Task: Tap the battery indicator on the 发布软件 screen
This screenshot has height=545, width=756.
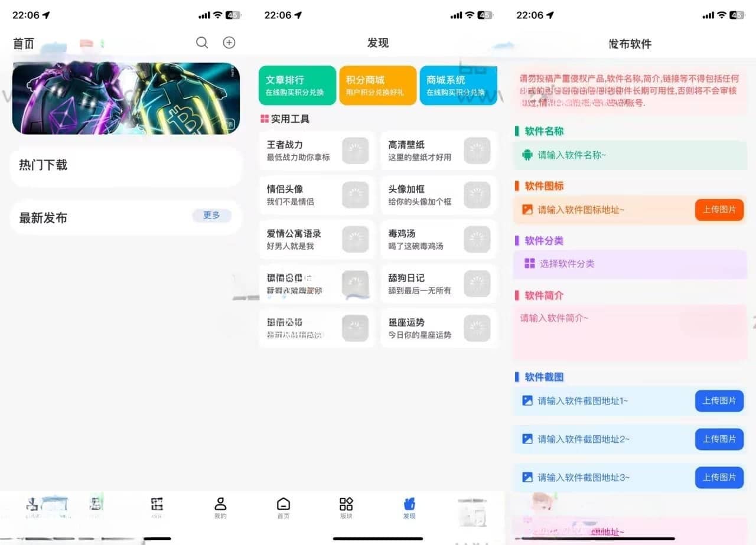Action: click(737, 15)
